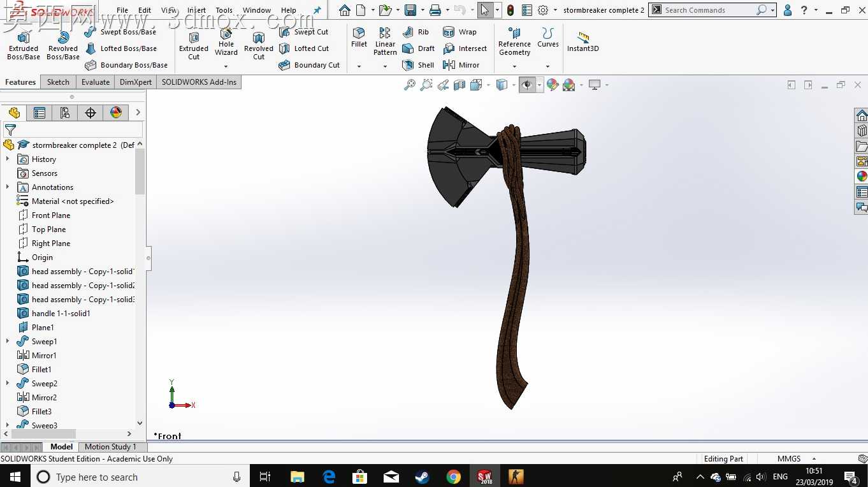Open the Edit Appearance color ball

tap(553, 85)
